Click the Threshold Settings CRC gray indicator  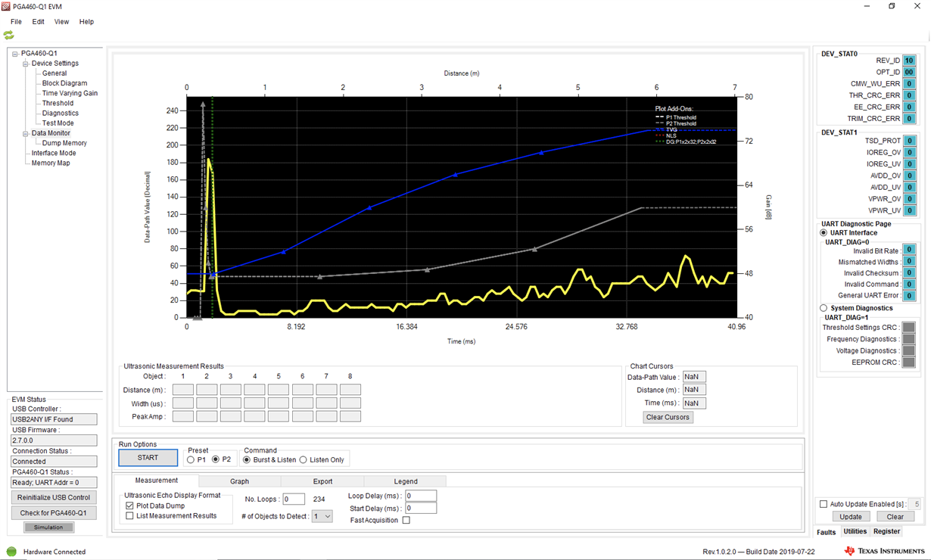click(x=909, y=328)
